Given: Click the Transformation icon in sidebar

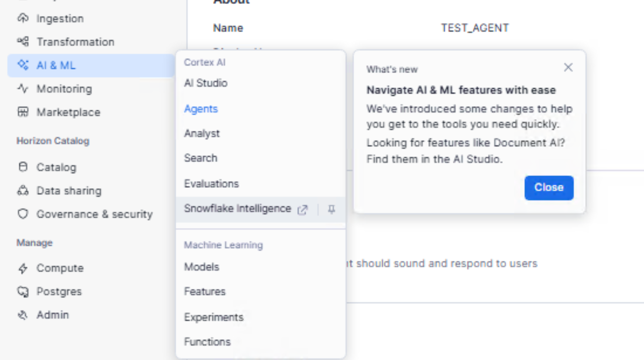Looking at the screenshot, I should tap(23, 42).
